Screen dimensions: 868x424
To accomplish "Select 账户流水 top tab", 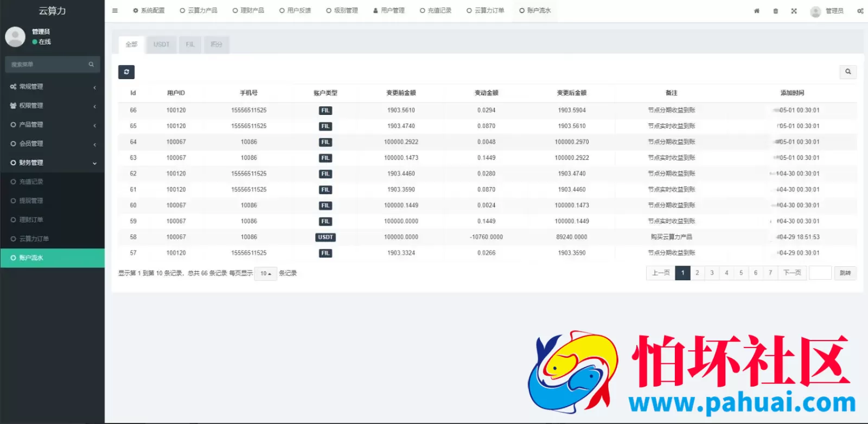I will tap(535, 11).
